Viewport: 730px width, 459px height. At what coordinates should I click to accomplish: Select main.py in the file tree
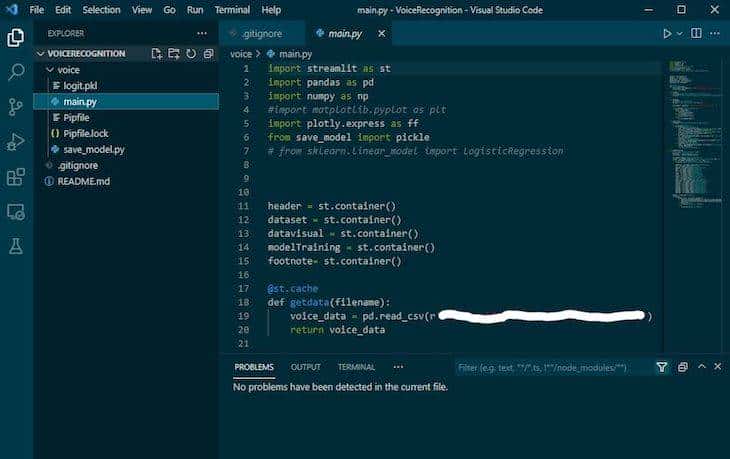126,101
